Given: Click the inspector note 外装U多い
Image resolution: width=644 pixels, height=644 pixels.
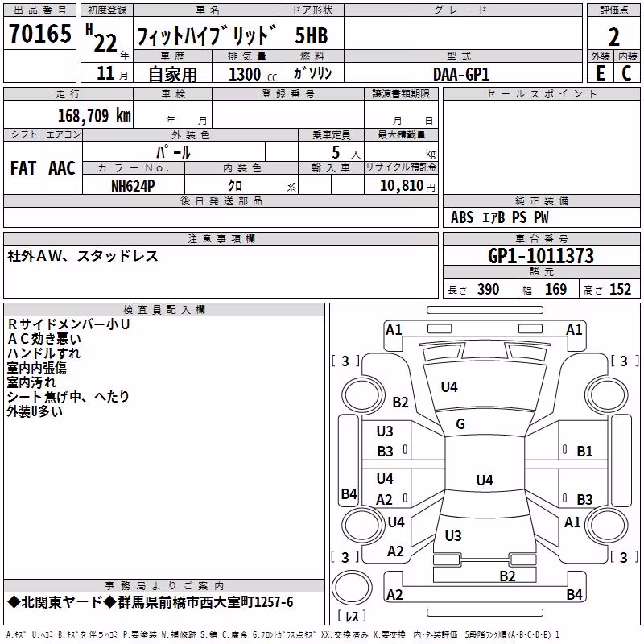Looking at the screenshot, I should pyautogui.click(x=35, y=411).
